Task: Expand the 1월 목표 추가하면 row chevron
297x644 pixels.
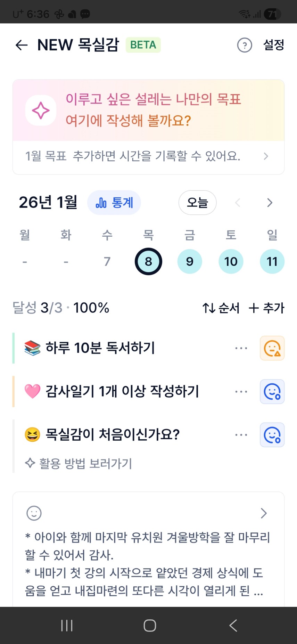Action: point(266,156)
